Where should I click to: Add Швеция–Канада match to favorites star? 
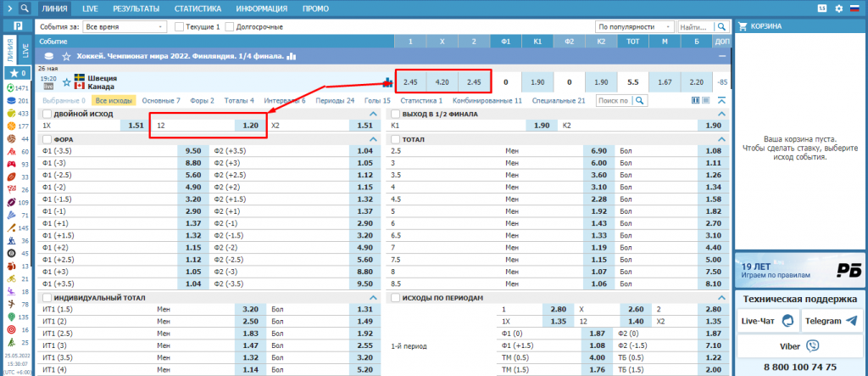point(64,82)
